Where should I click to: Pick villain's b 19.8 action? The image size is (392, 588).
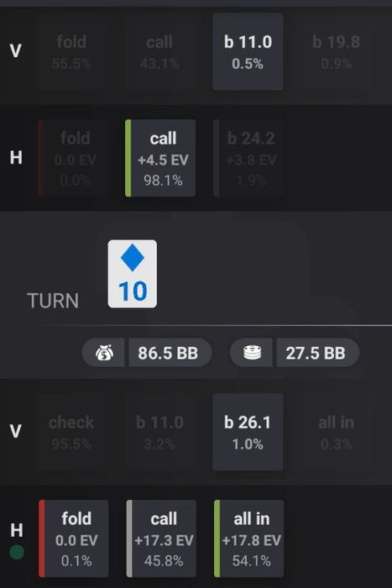coord(336,52)
